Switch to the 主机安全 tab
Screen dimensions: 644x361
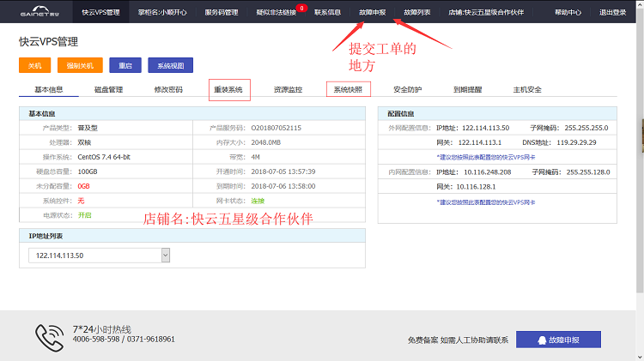tap(527, 89)
